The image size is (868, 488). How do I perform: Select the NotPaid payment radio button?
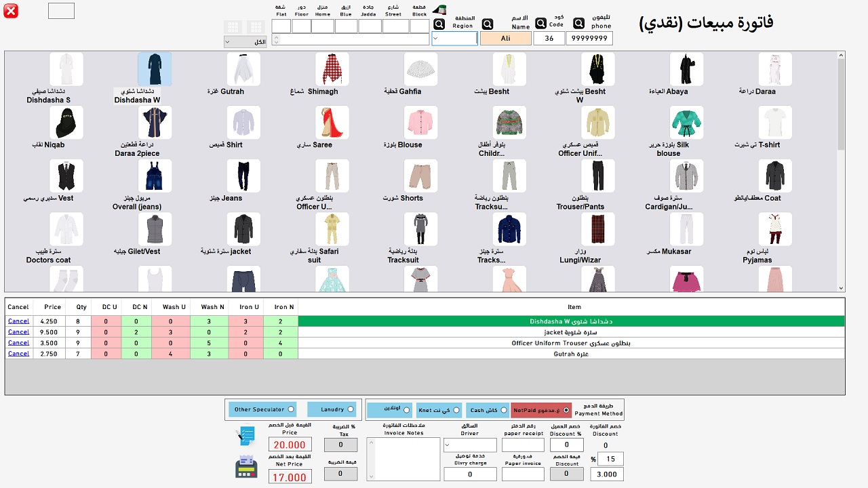coord(566,410)
